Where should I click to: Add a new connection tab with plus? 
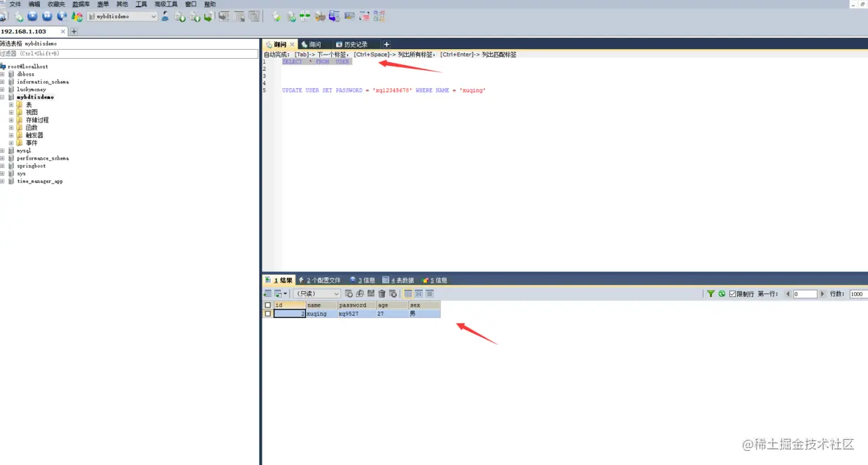tap(74, 32)
